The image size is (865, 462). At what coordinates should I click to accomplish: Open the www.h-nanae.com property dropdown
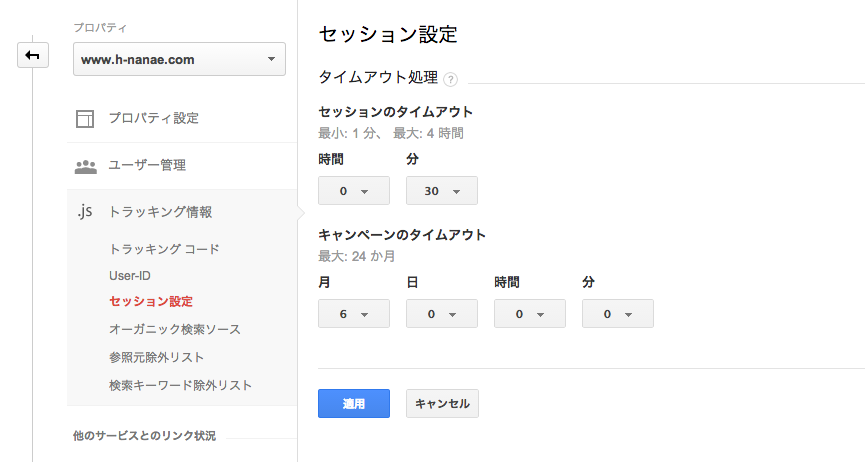pos(179,59)
